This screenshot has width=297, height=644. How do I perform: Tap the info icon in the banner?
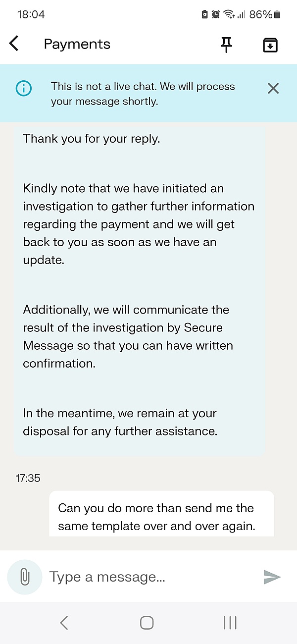[23, 89]
